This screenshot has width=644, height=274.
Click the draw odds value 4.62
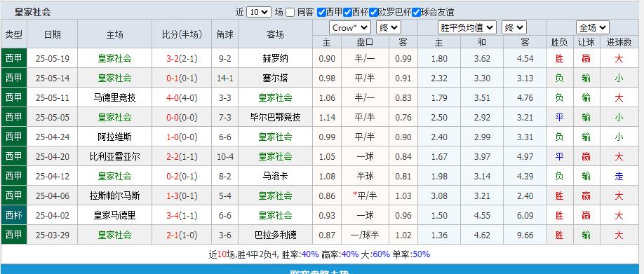[x=482, y=235]
